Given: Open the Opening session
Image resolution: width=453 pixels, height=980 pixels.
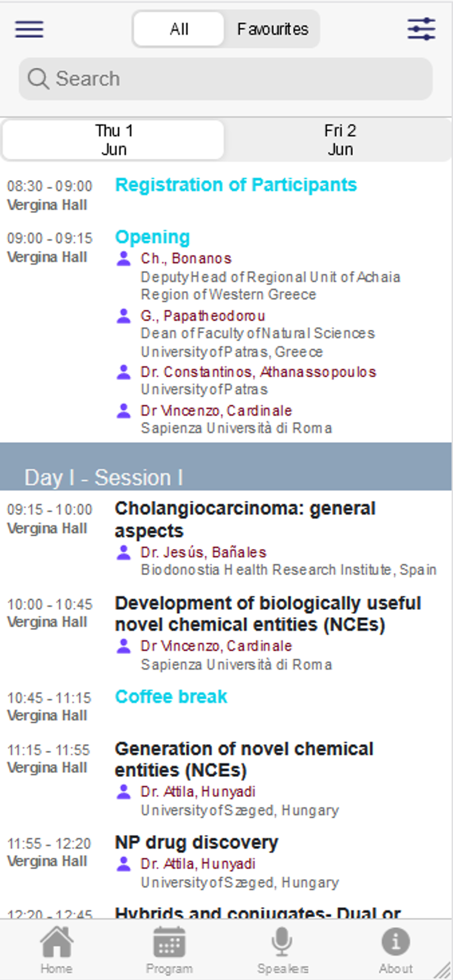Looking at the screenshot, I should click(152, 237).
